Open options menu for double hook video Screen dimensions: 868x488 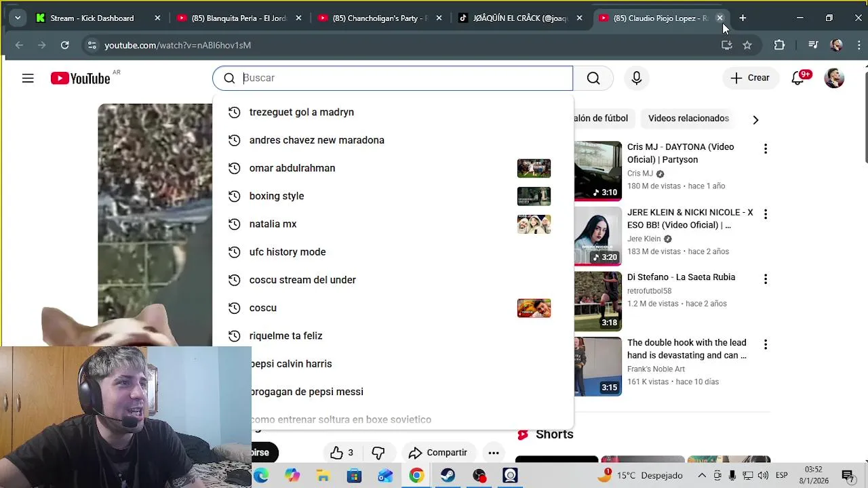pyautogui.click(x=766, y=344)
